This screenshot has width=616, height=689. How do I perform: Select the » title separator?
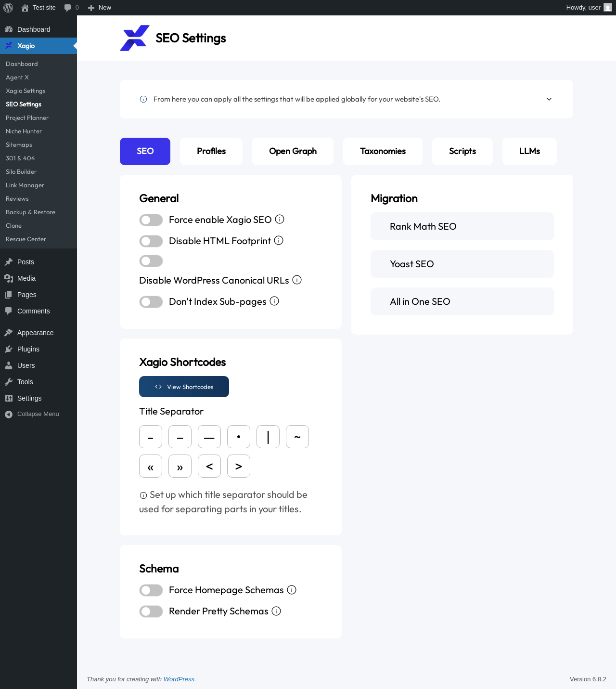pyautogui.click(x=180, y=466)
